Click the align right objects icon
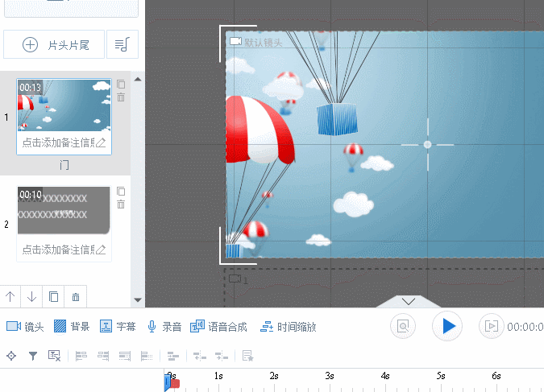 click(x=103, y=356)
